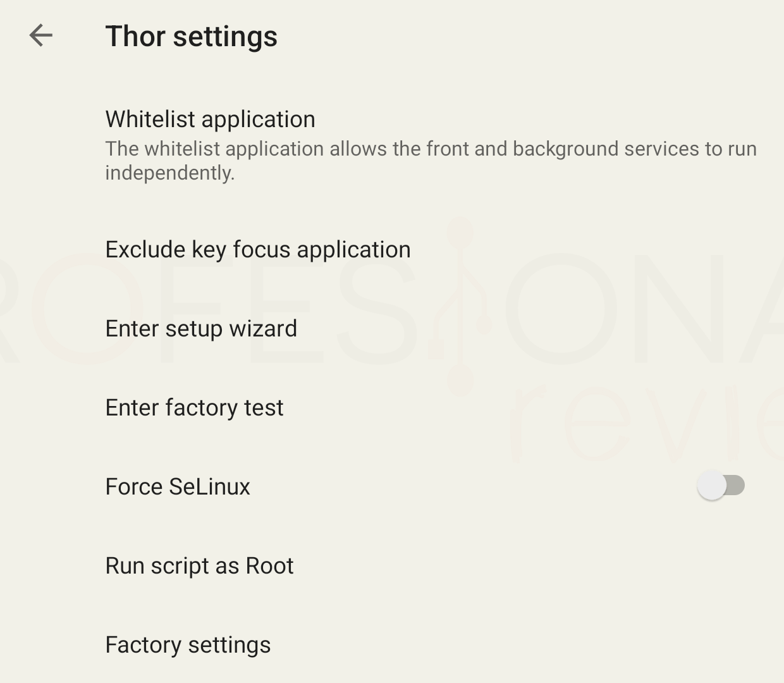Click the left-pointing back arrow
The image size is (784, 683).
40,35
